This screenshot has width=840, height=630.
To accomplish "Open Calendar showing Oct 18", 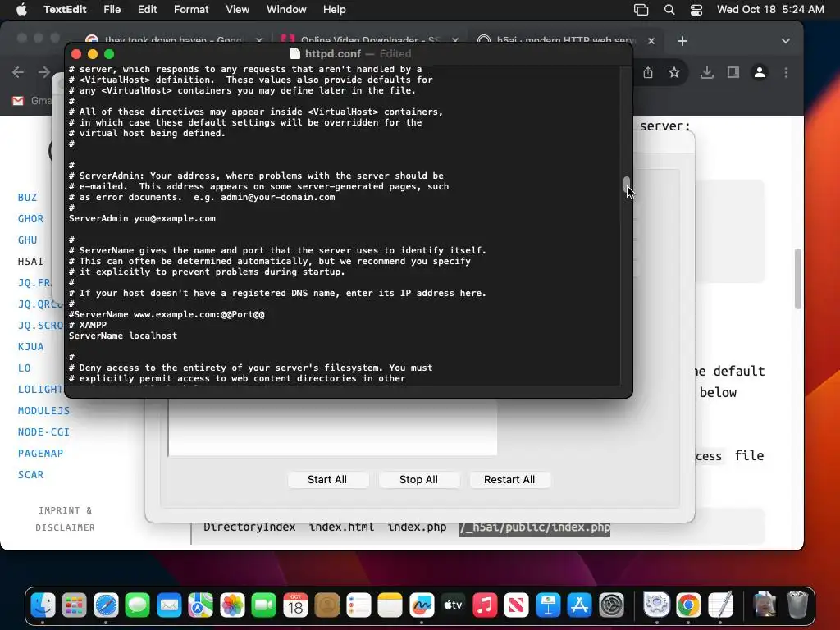I will click(295, 605).
